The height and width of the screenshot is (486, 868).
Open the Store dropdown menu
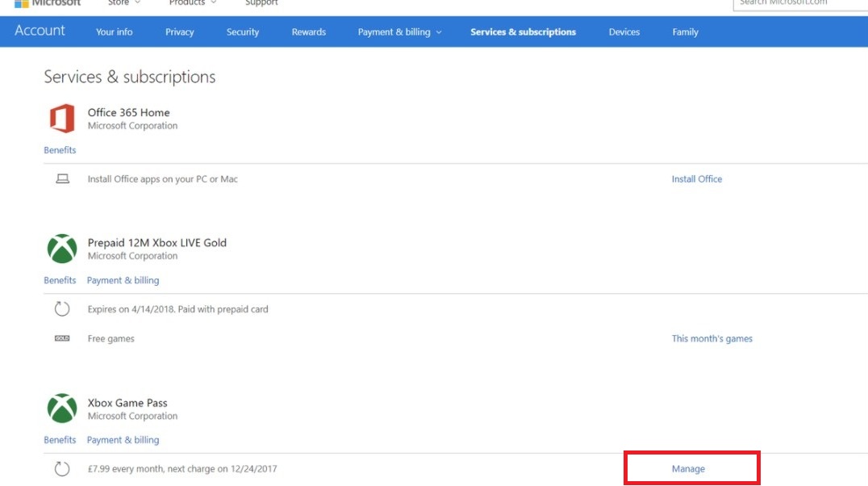pos(123,3)
